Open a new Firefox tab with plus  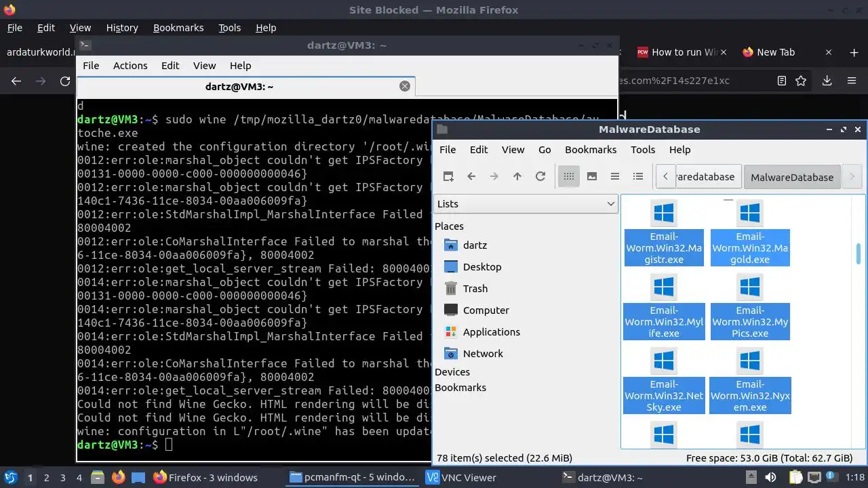(854, 52)
